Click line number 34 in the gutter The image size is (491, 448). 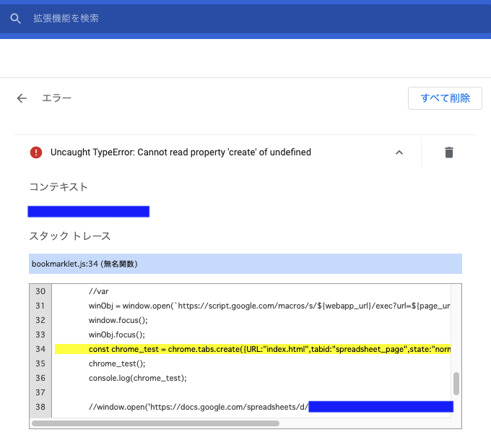coord(40,349)
